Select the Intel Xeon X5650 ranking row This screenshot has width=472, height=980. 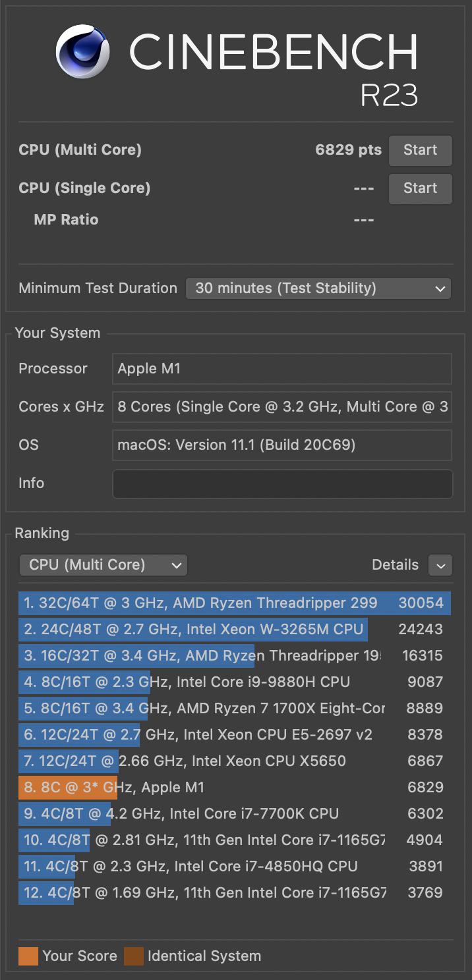pyautogui.click(x=234, y=761)
